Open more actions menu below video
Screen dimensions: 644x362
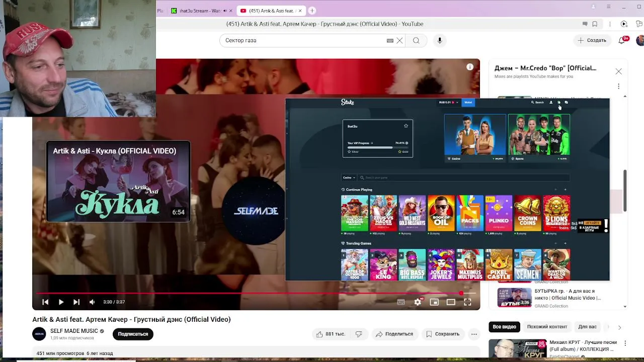474,334
